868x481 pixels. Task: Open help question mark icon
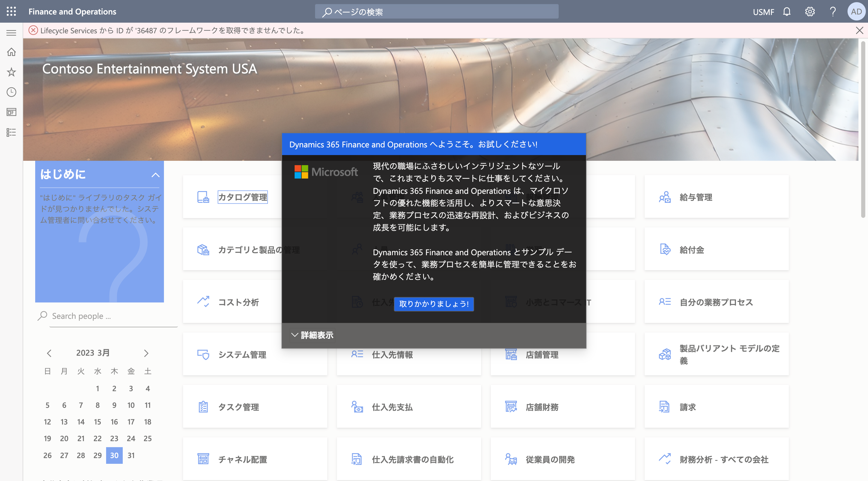(x=833, y=12)
